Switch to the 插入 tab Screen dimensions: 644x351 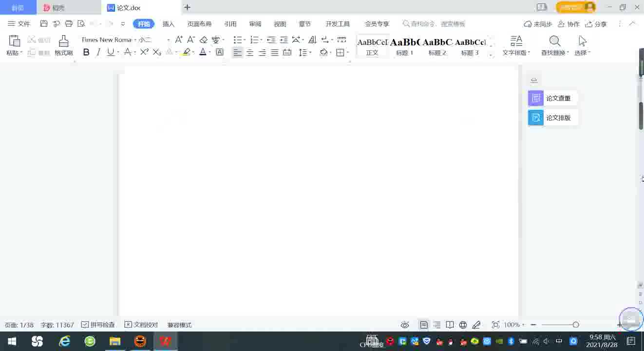pos(169,23)
